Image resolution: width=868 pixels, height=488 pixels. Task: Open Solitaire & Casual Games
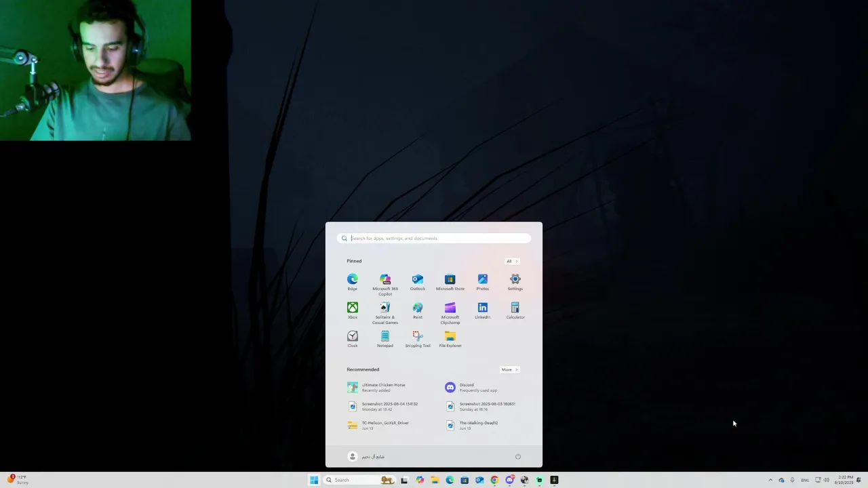(x=385, y=313)
